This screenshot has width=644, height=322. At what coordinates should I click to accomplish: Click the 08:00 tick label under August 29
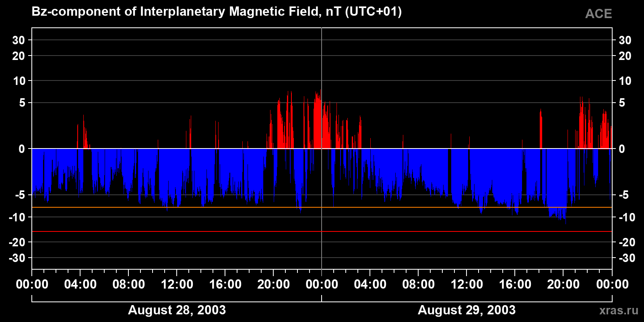tap(418, 284)
